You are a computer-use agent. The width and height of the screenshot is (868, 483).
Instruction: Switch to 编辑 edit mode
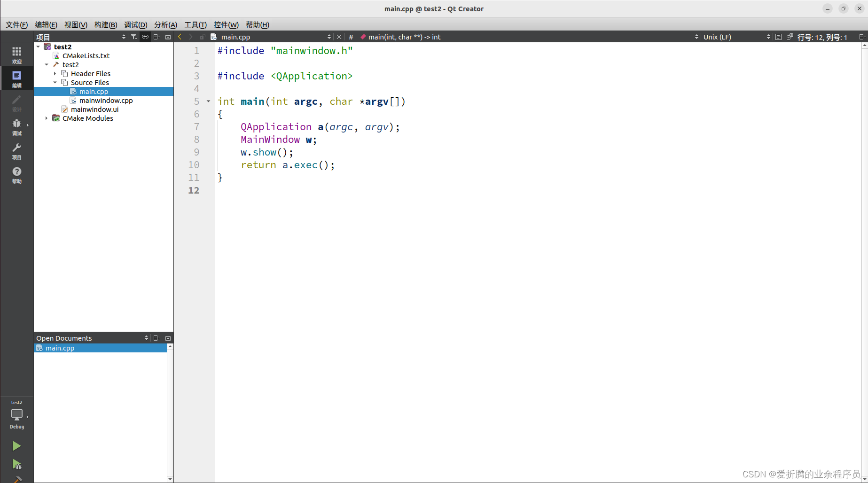pos(16,78)
